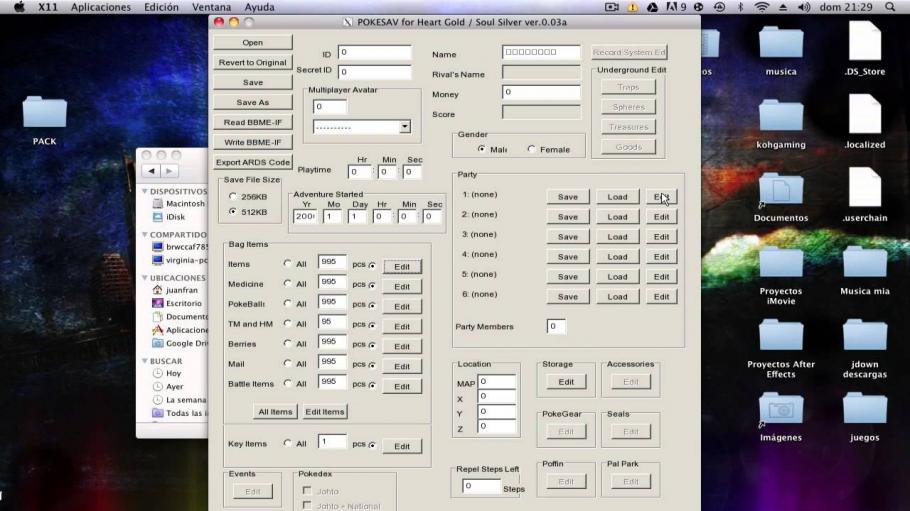Image resolution: width=910 pixels, height=511 pixels.
Task: Open the jdown descargas folder
Action: 865,336
